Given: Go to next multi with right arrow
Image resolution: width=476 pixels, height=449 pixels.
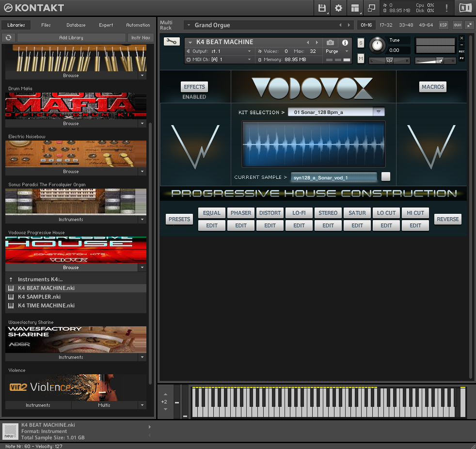Looking at the screenshot, I should (349, 25).
